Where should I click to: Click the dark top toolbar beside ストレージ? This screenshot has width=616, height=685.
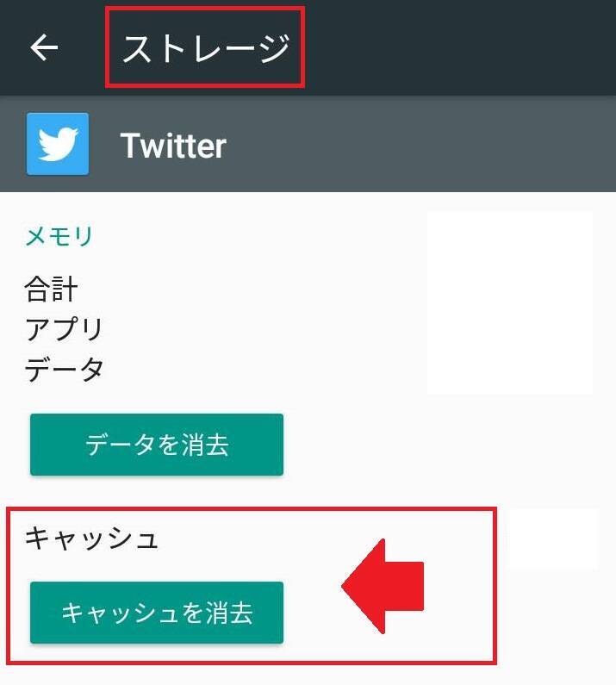click(x=458, y=47)
